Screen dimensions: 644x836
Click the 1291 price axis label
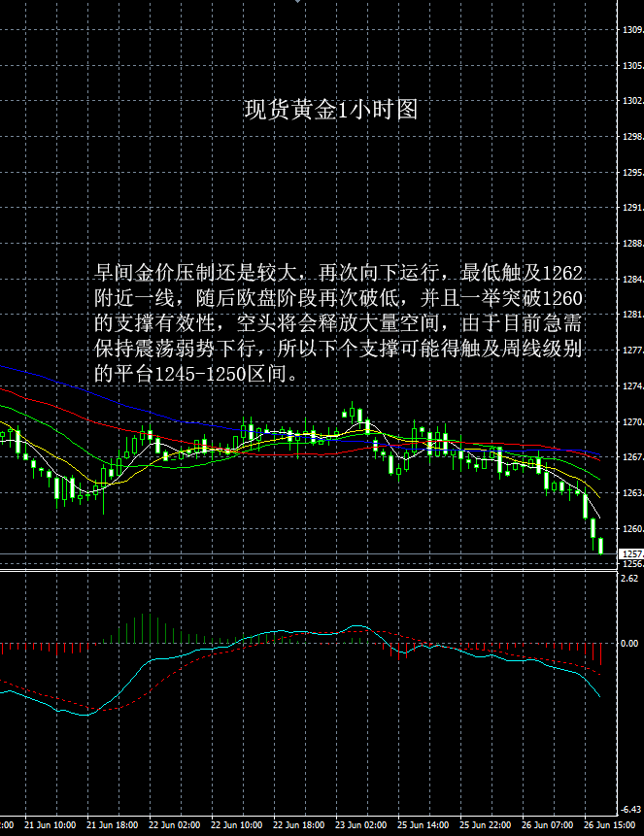click(632, 208)
